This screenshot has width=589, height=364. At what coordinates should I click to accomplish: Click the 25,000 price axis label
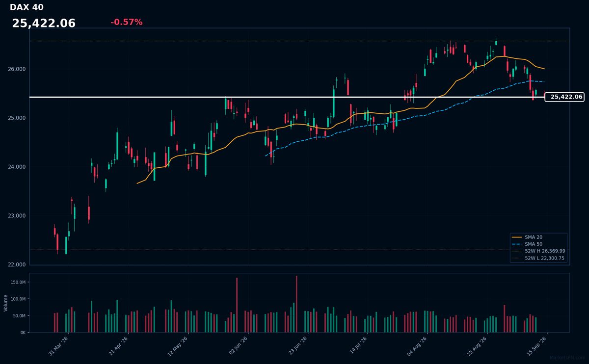coord(17,118)
